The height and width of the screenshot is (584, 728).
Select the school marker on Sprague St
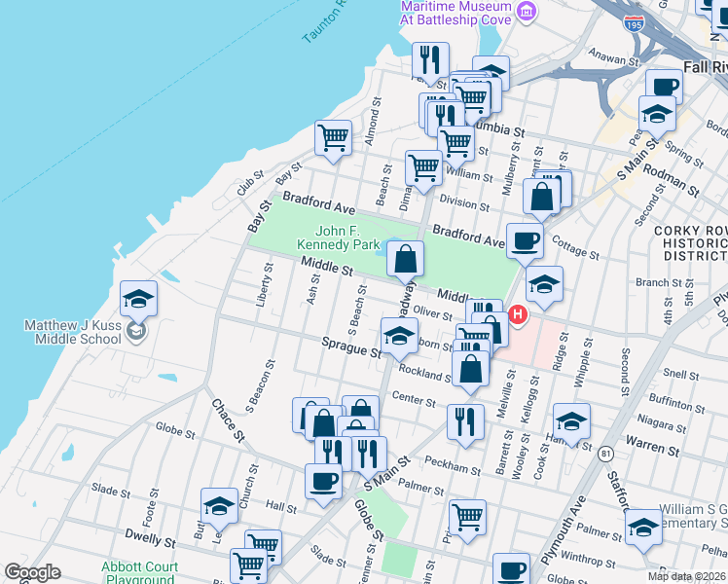pos(399,337)
